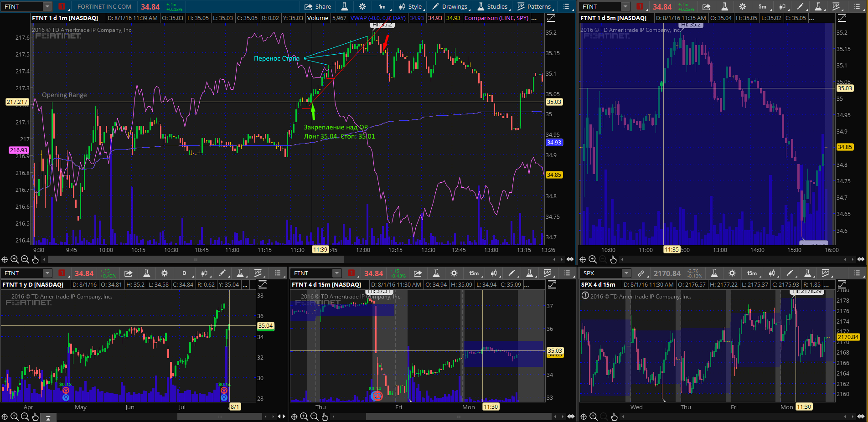The height and width of the screenshot is (422, 868).
Task: Click the FTNT symbol field in 1m chart
Action: (x=23, y=6)
